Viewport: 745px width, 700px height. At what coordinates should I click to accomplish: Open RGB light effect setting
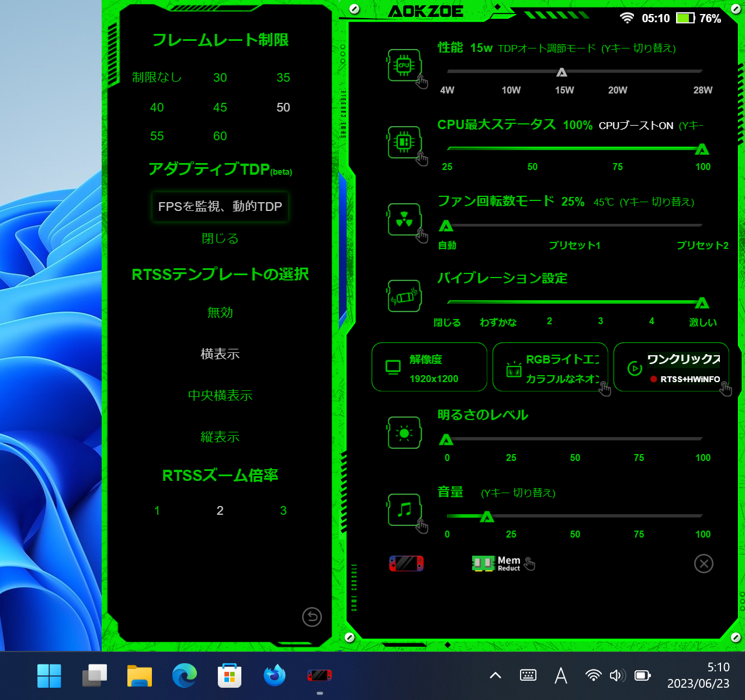pos(550,367)
